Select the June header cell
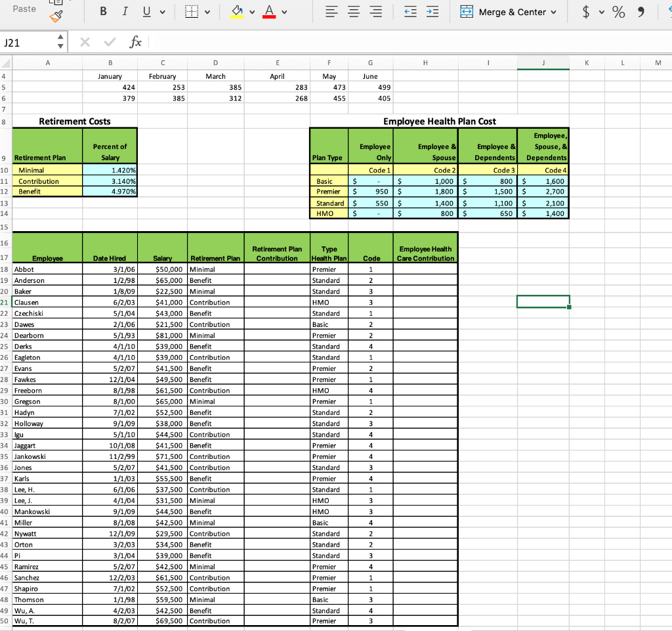 pyautogui.click(x=370, y=76)
